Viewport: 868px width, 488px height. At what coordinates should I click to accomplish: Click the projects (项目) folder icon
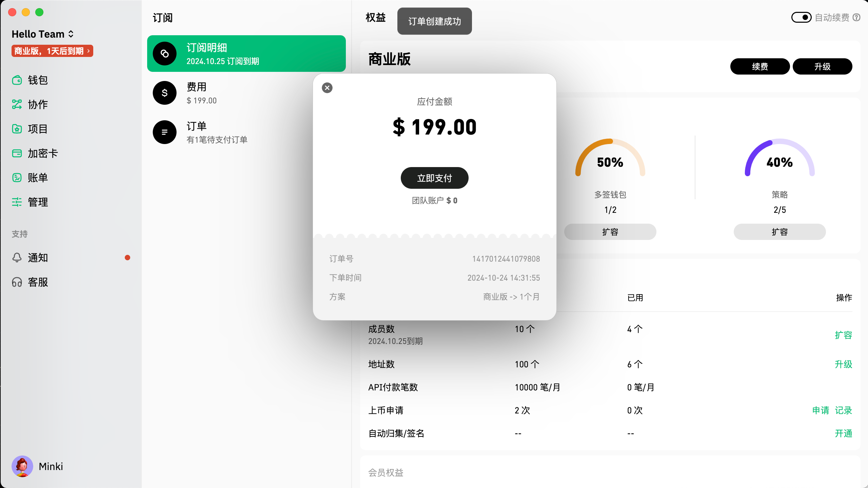tap(17, 129)
